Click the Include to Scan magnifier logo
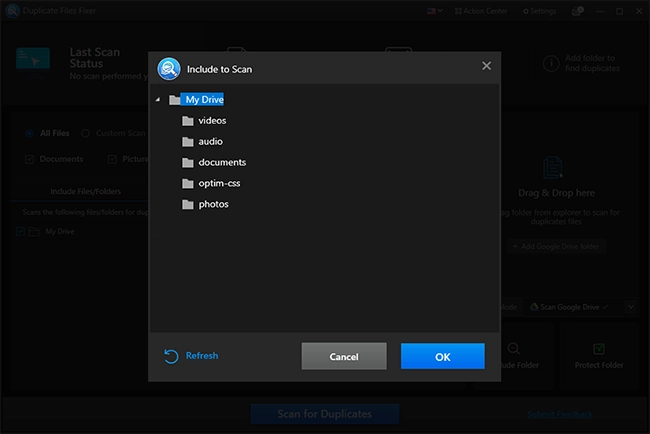The width and height of the screenshot is (650, 434). [x=168, y=69]
